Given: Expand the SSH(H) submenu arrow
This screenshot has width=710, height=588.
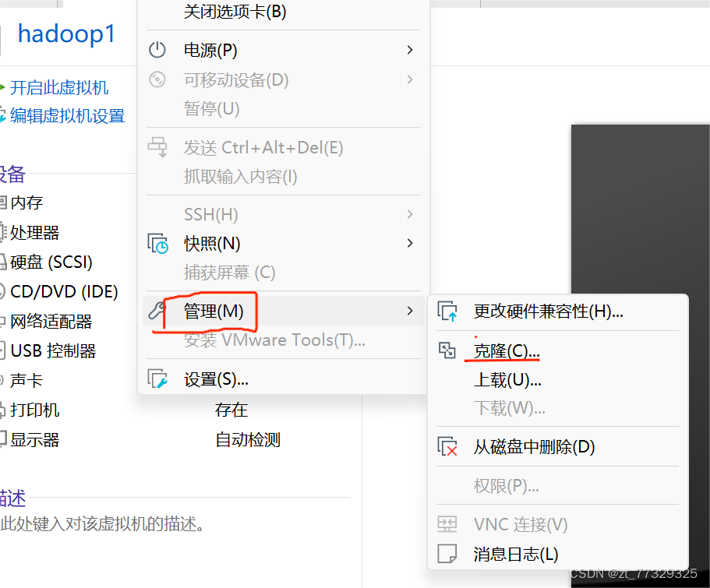Looking at the screenshot, I should [410, 214].
